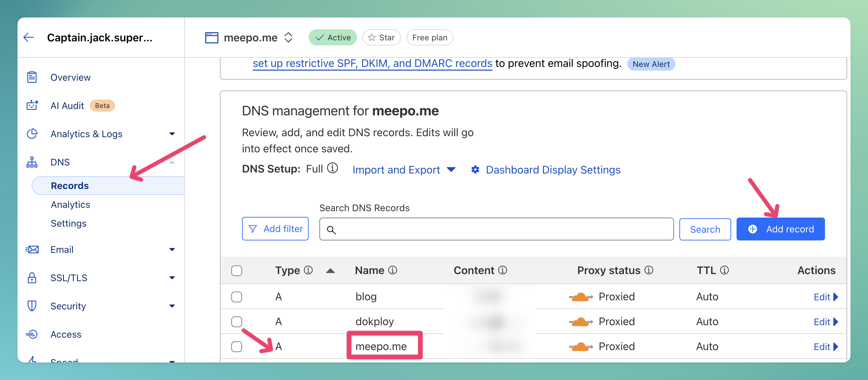The height and width of the screenshot is (380, 868).
Task: Expand the dokploy record via Edit
Action: click(x=826, y=322)
